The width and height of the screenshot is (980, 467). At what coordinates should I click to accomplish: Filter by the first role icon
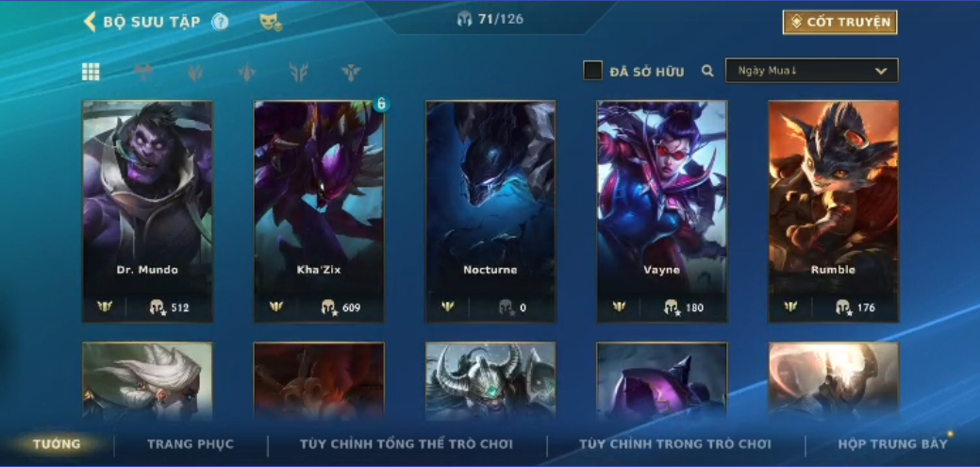pos(143,72)
